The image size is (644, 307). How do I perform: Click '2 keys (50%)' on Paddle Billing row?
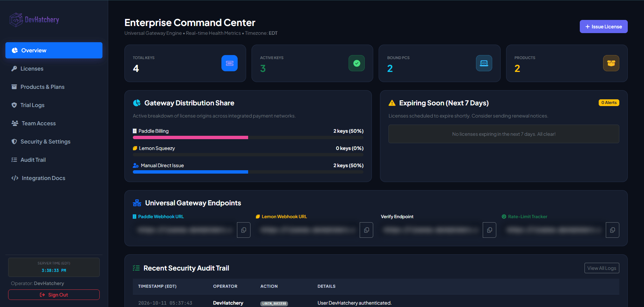coord(348,131)
